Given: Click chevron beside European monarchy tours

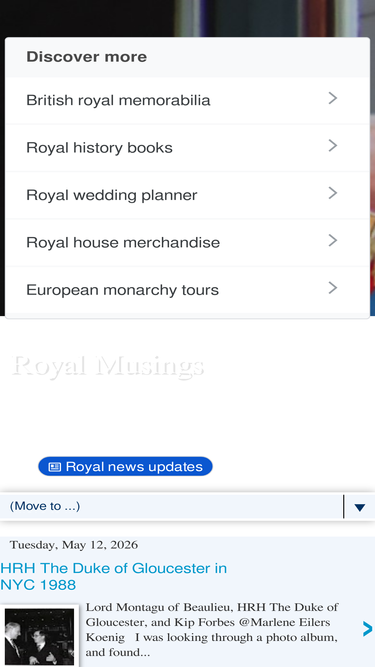Looking at the screenshot, I should tap(333, 288).
